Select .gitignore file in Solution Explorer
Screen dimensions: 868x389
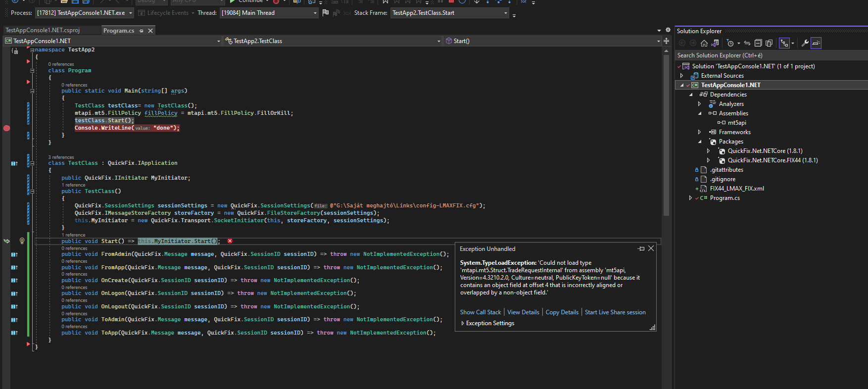point(723,179)
